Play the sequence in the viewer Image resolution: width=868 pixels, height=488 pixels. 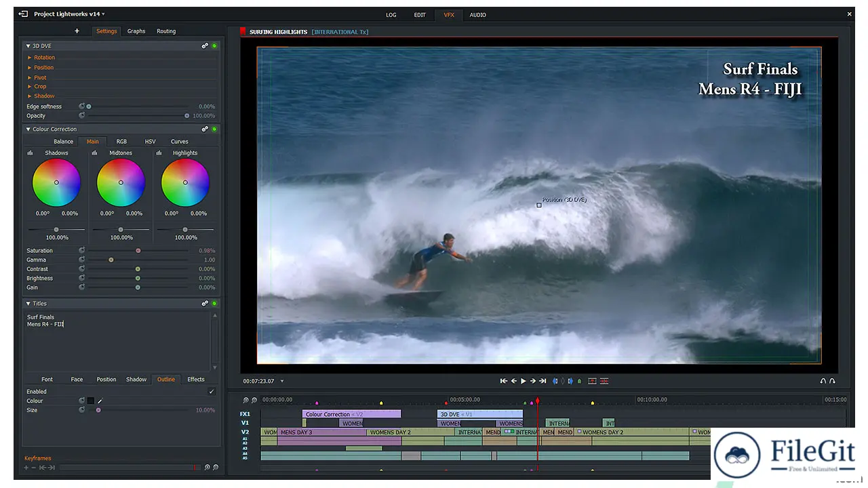tap(524, 381)
